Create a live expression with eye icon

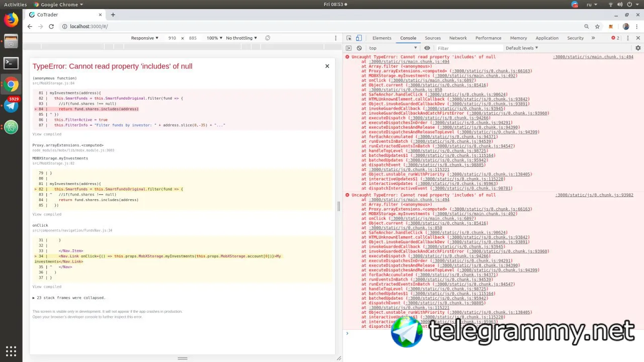tap(427, 48)
